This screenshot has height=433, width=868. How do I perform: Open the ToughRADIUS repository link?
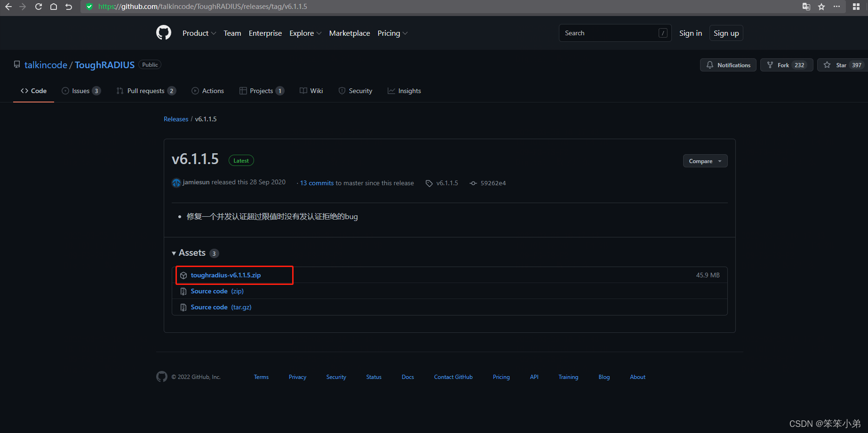click(x=104, y=65)
